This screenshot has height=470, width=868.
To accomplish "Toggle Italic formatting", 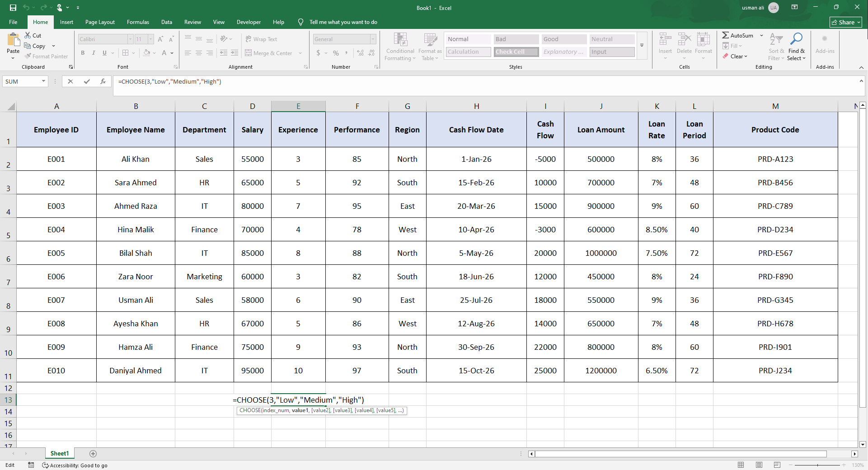I will pyautogui.click(x=94, y=53).
